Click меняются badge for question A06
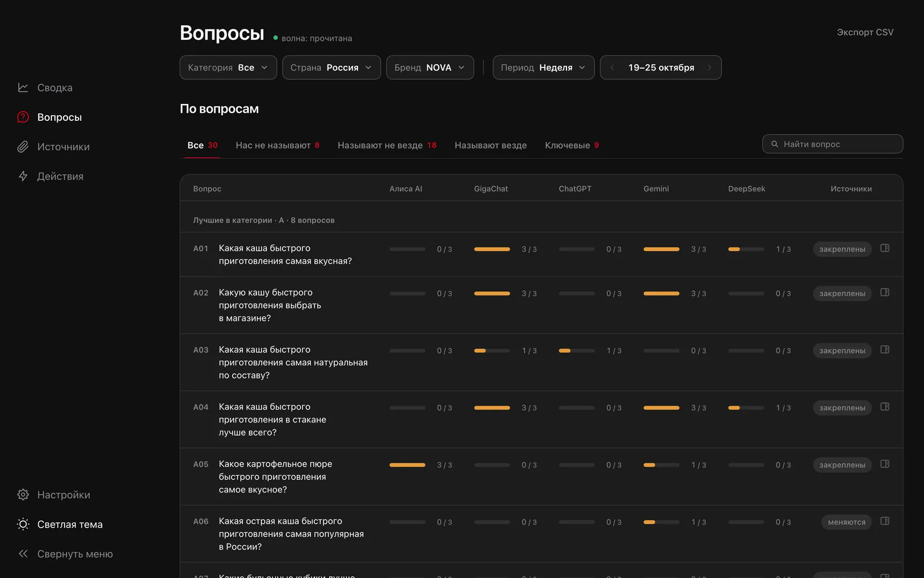Image resolution: width=924 pixels, height=578 pixels. (847, 522)
